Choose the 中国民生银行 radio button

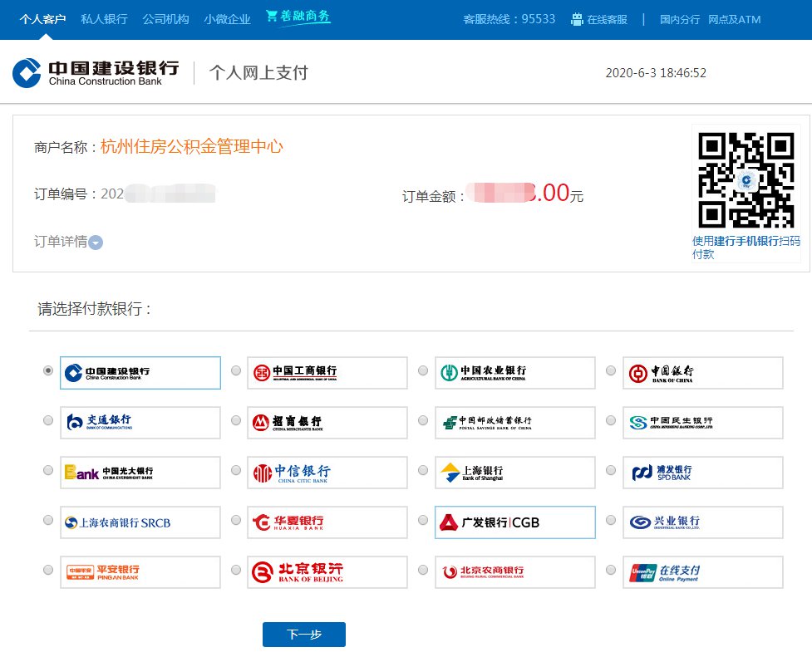(611, 420)
